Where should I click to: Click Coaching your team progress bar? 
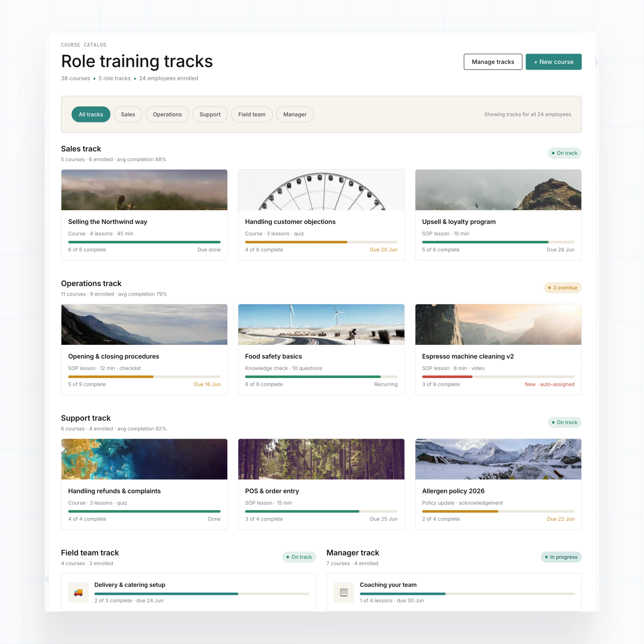(x=467, y=594)
